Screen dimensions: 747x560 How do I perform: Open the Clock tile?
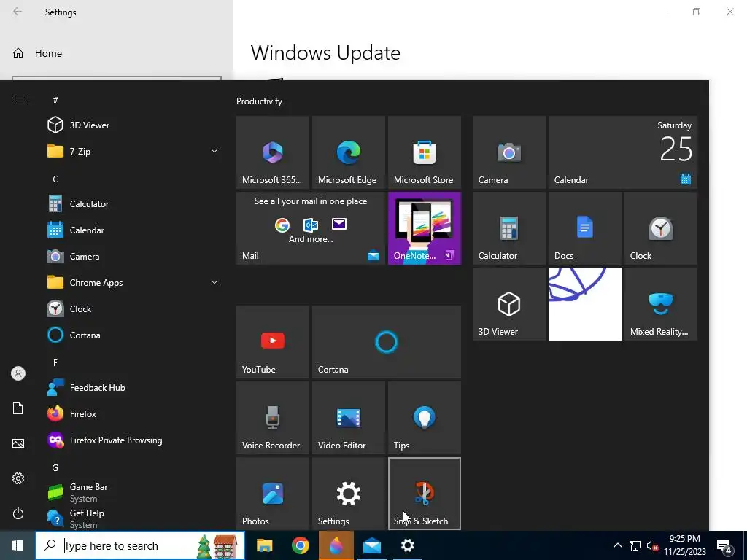click(x=660, y=228)
